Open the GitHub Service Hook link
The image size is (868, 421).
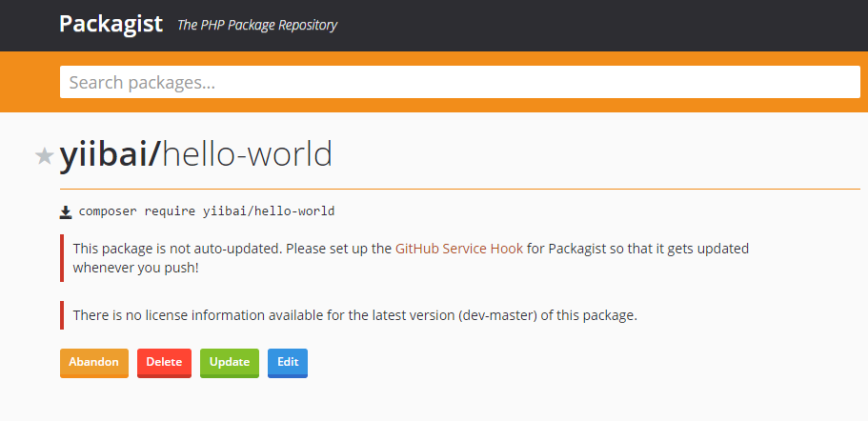coord(459,249)
